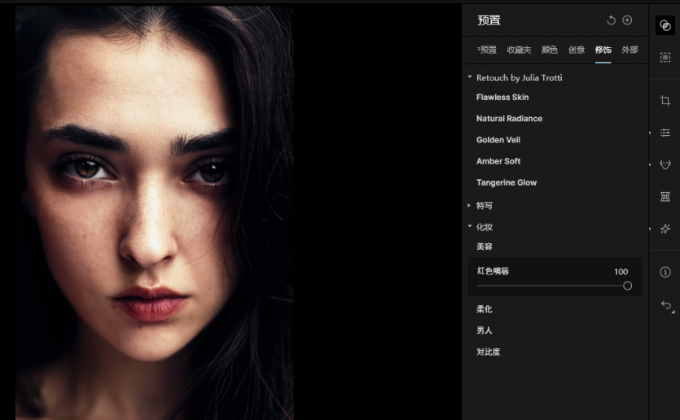Open the Presets panel icon in the sidebar
Viewport: 680px width, 420px height.
pyautogui.click(x=665, y=26)
